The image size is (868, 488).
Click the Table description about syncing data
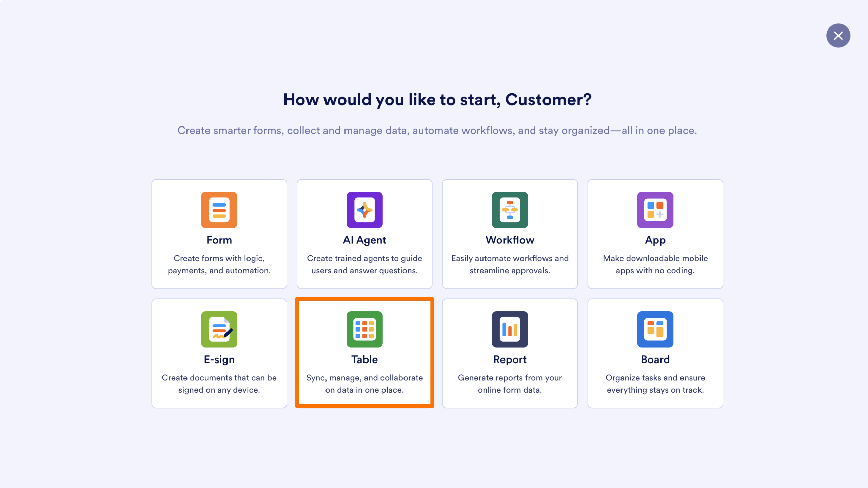364,384
